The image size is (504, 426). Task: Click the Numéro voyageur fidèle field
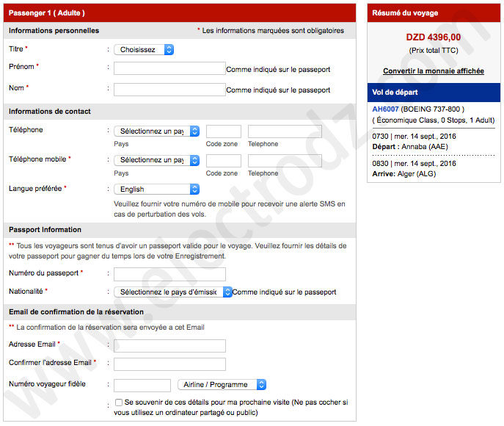pos(142,385)
